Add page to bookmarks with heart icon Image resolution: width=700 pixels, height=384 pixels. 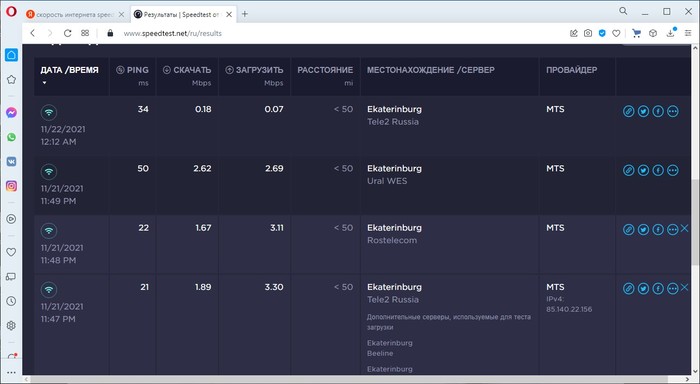(616, 33)
